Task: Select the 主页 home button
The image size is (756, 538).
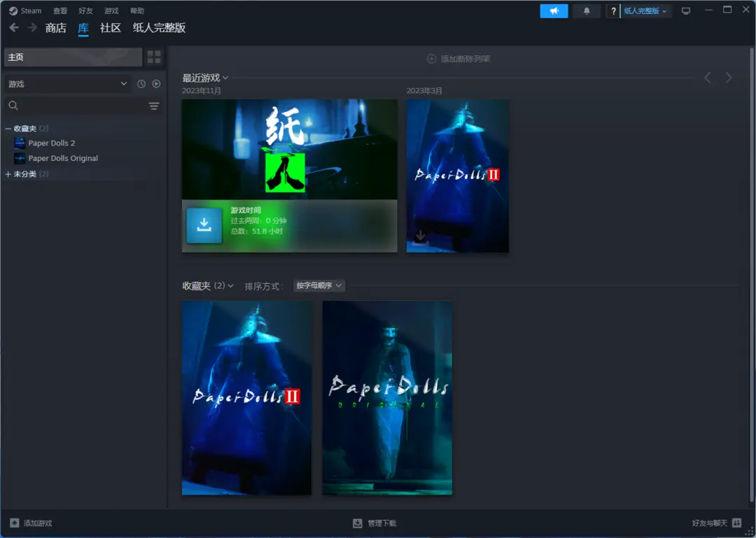Action: click(x=73, y=57)
